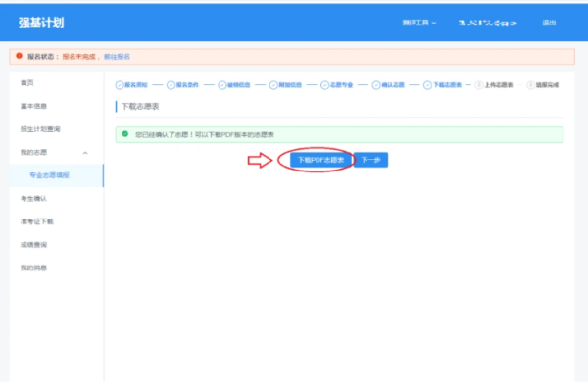Click the green success icon in notice
The image size is (588, 390).
click(x=125, y=134)
